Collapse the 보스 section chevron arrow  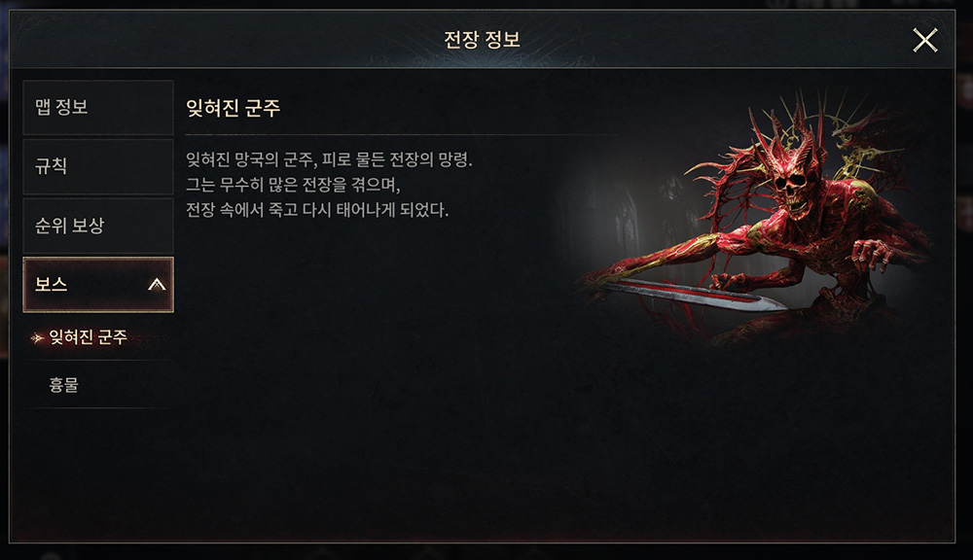157,285
